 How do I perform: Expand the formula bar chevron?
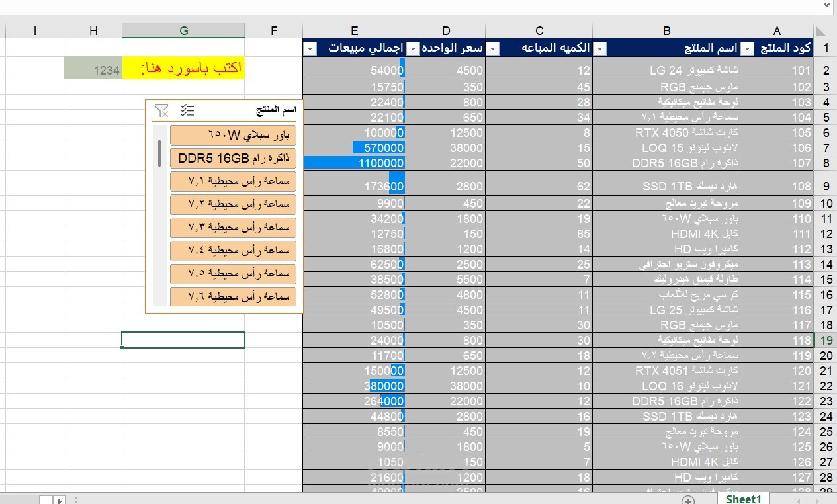tap(826, 5)
